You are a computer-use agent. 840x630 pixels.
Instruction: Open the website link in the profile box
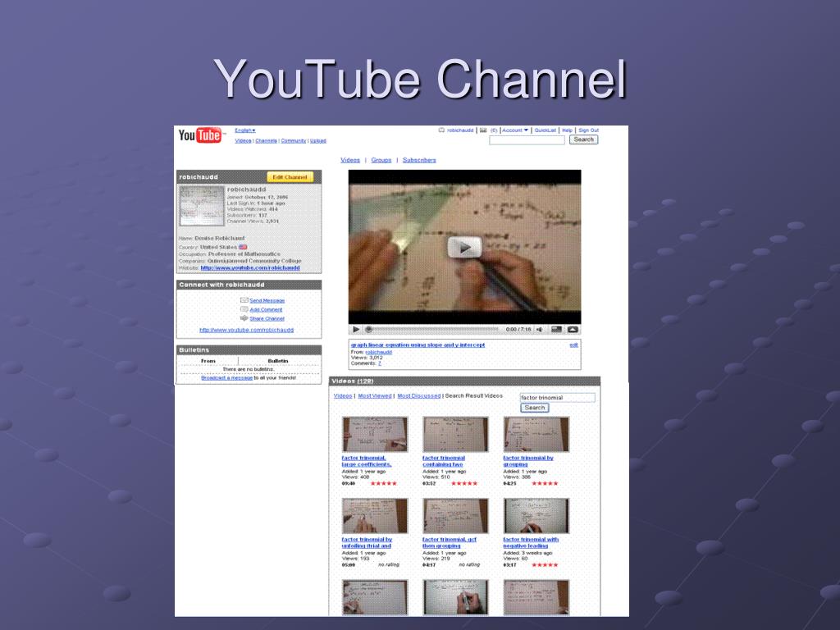(x=250, y=268)
